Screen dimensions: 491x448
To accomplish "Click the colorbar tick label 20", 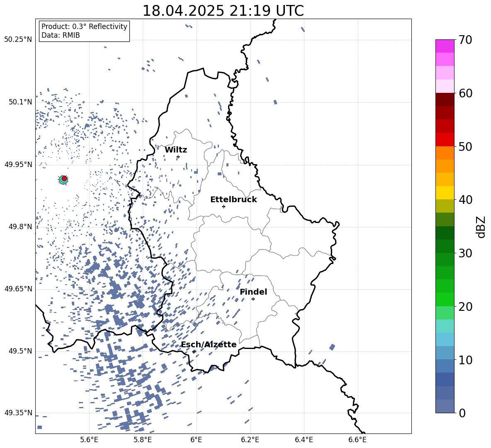I will [465, 307].
